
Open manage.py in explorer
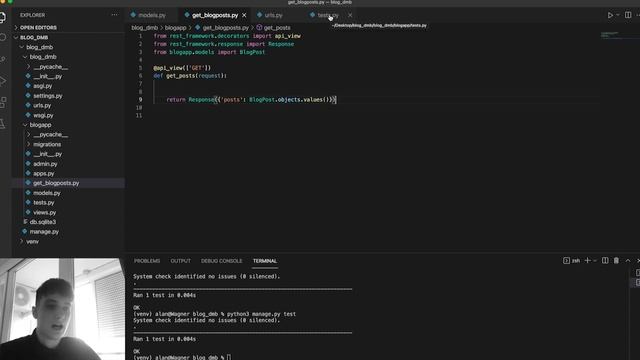tap(44, 232)
